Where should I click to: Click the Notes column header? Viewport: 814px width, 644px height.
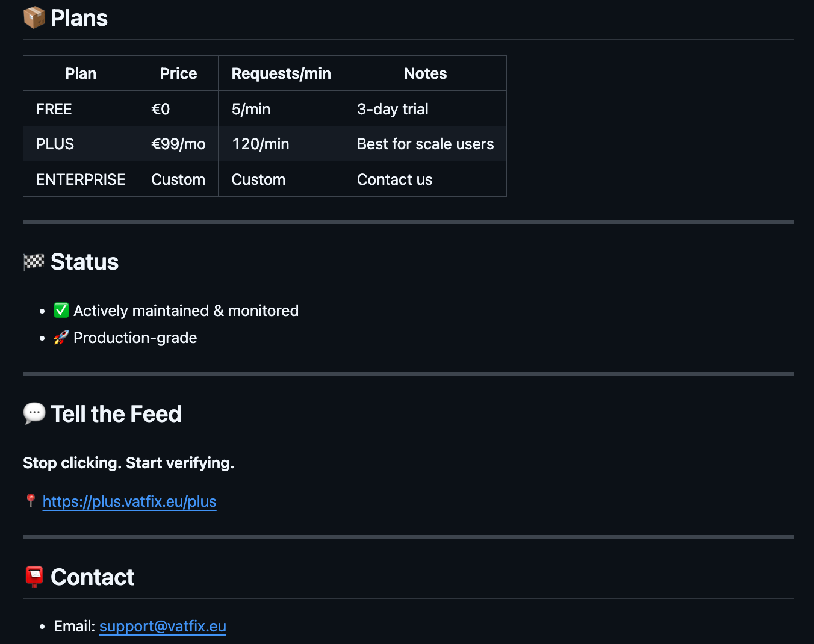(425, 73)
